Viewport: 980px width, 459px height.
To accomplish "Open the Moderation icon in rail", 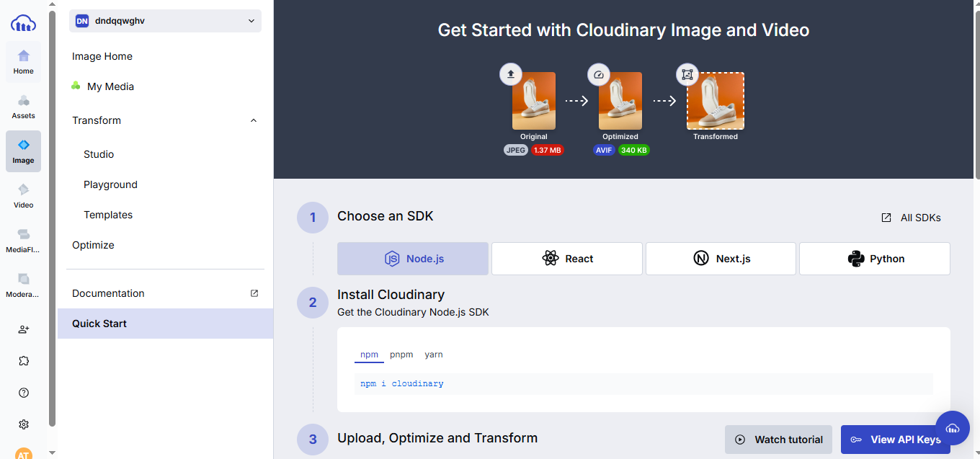I will (23, 285).
